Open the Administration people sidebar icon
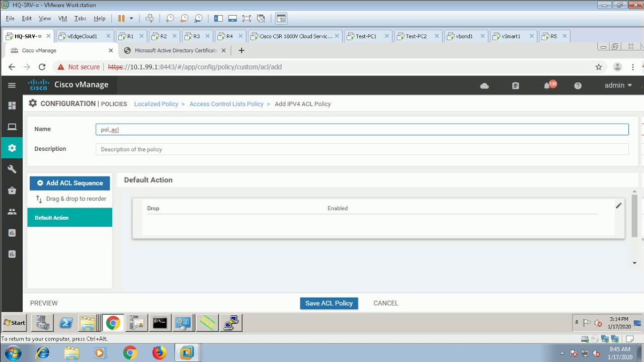 12,212
